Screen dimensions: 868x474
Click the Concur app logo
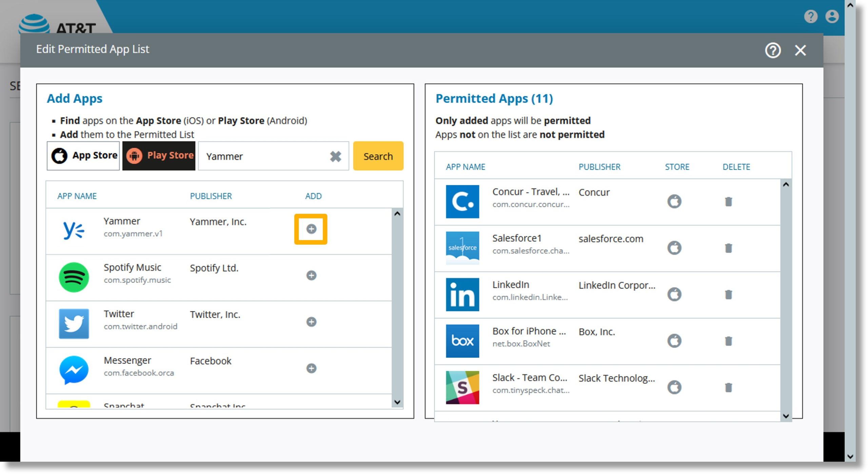point(462,202)
